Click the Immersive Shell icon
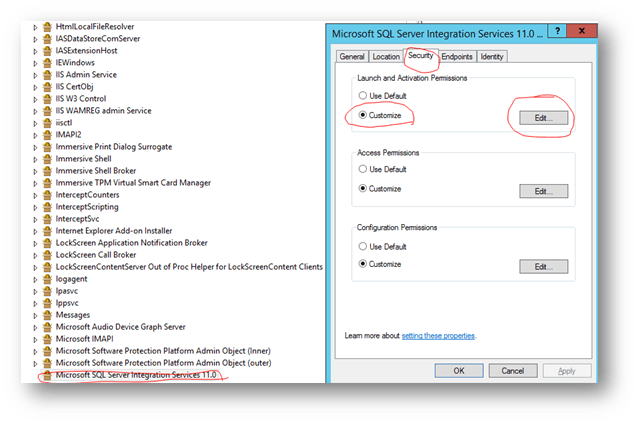640x425 pixels. tap(47, 158)
